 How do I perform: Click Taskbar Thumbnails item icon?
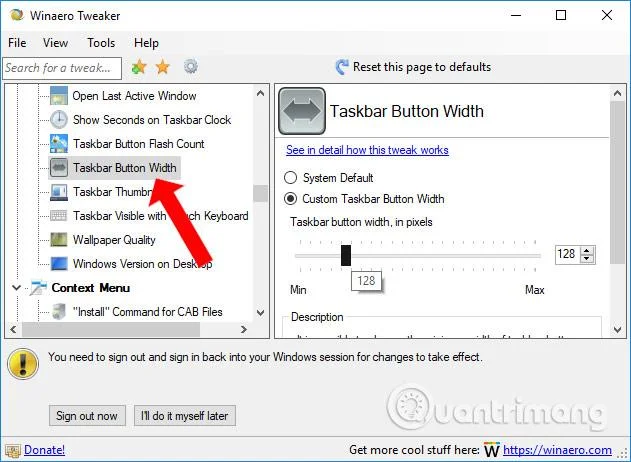point(59,192)
